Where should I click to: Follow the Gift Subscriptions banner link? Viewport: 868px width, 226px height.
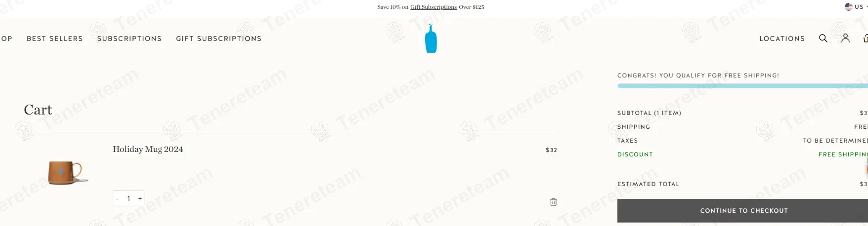coord(434,7)
